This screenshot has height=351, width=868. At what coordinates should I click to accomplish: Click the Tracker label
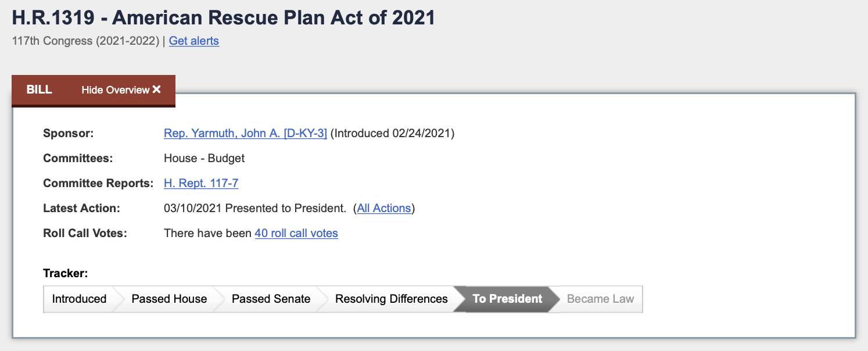click(66, 273)
